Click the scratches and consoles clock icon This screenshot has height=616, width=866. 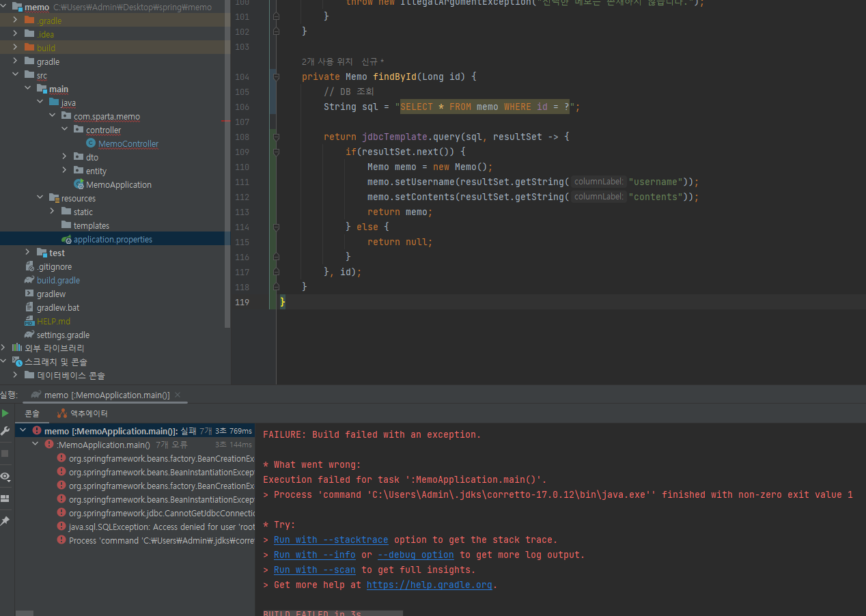(x=17, y=361)
